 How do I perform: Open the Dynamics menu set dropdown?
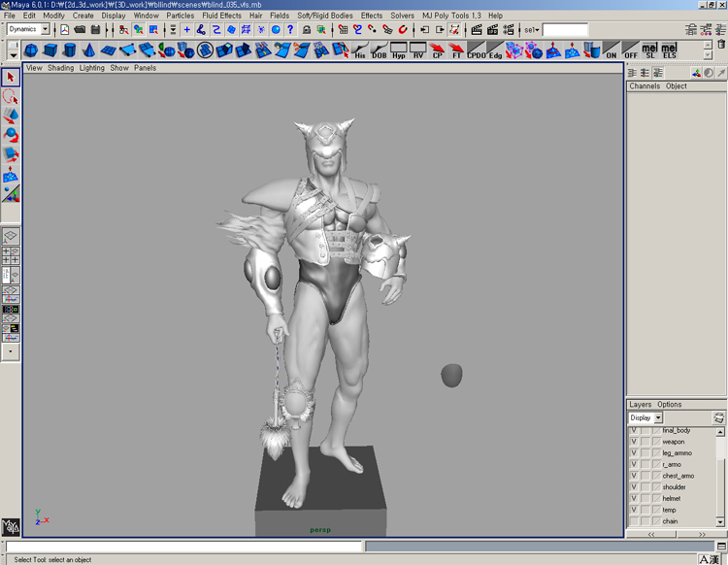[45, 30]
